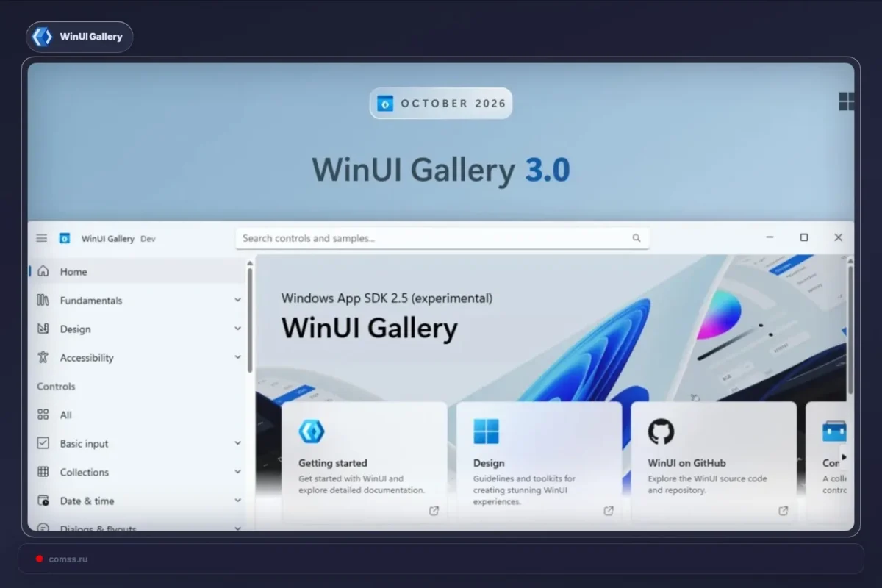Select Date & time in navigation pane
Image resolution: width=882 pixels, height=588 pixels.
tap(137, 501)
